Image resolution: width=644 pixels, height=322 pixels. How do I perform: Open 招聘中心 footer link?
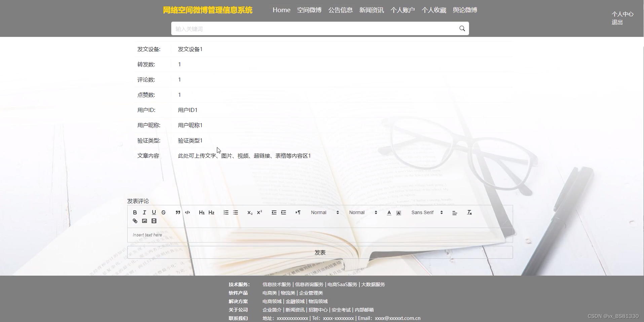(x=318, y=310)
